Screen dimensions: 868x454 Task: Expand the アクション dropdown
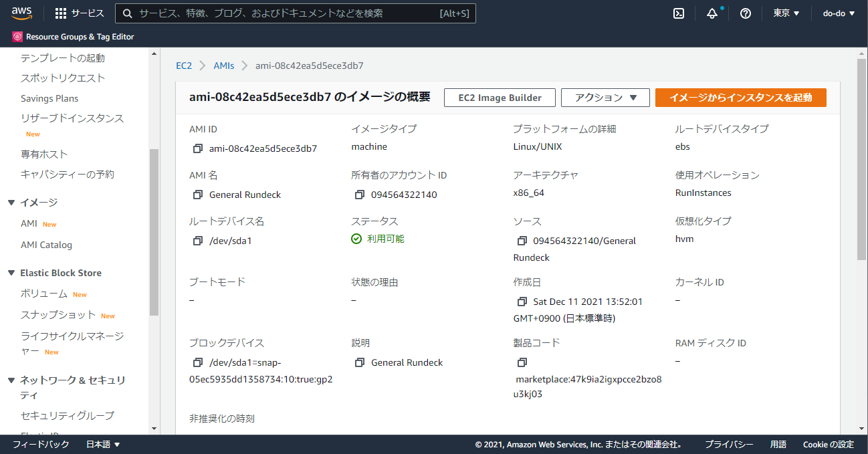pyautogui.click(x=605, y=98)
